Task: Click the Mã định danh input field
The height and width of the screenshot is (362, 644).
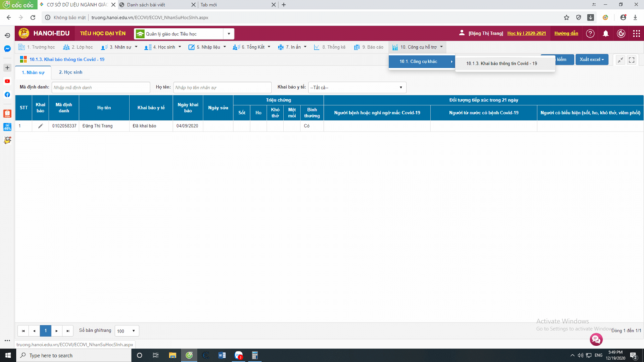Action: [x=100, y=88]
